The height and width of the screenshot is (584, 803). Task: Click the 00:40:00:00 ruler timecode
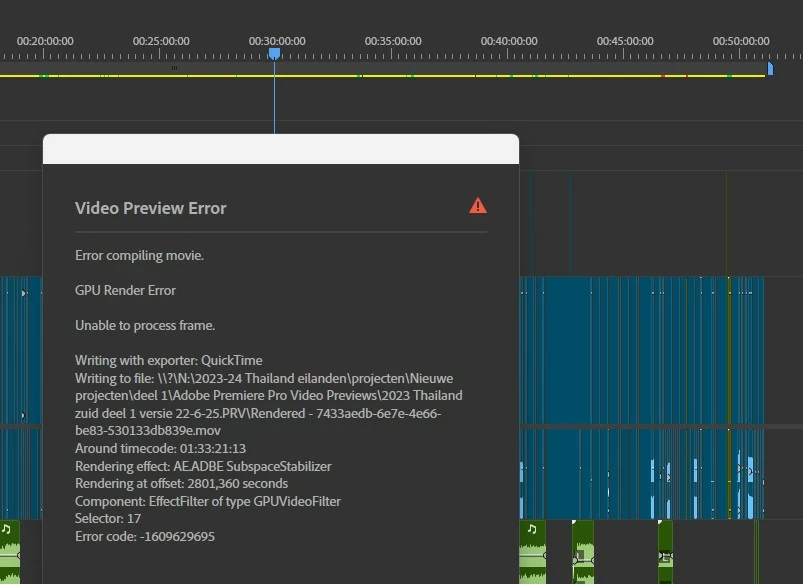tap(509, 41)
